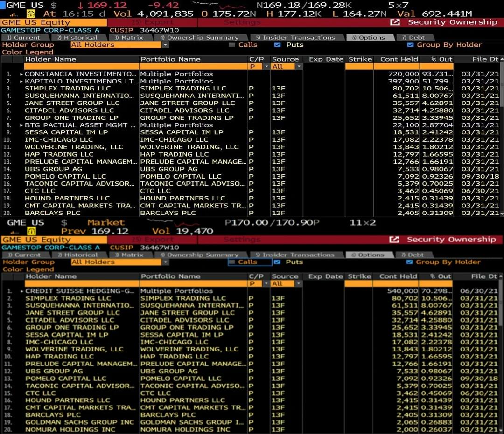Click the Strike filter field in top panel
Image resolution: width=504 pixels, height=434 pixels.
(x=359, y=67)
